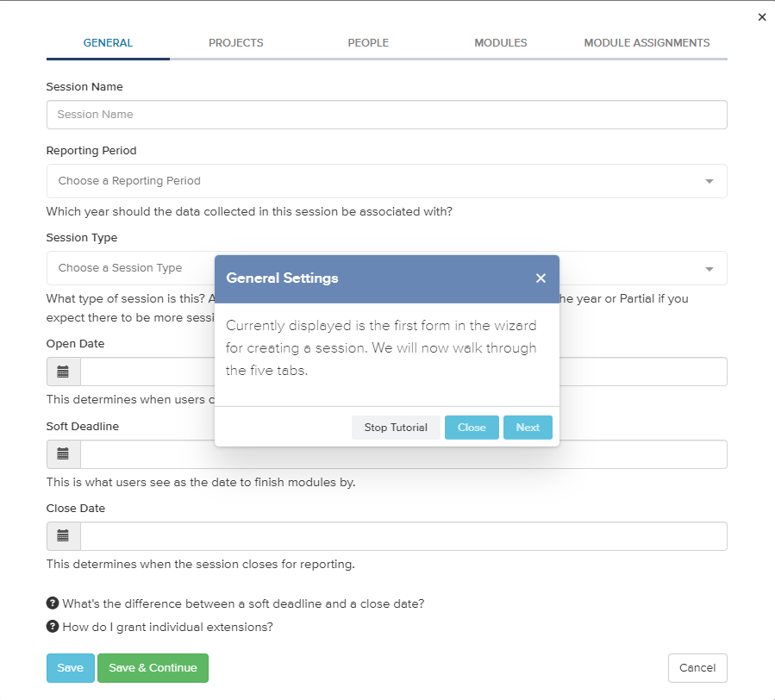Expand the Reporting Period dropdown

coord(386,181)
